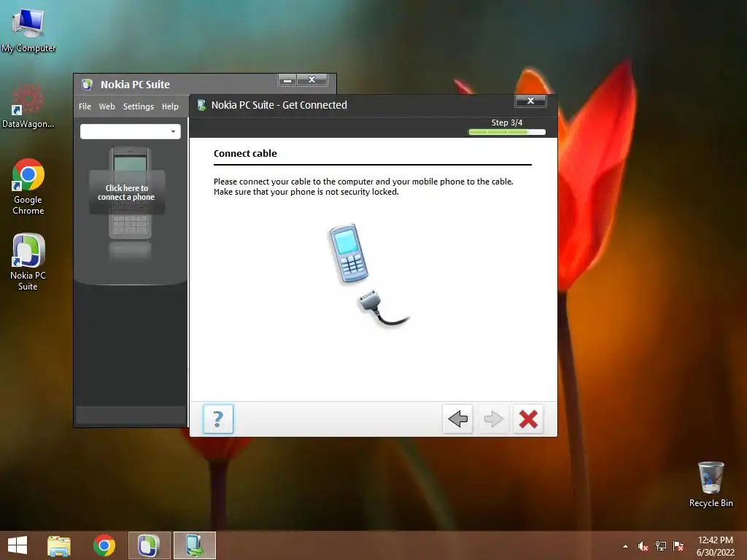The height and width of the screenshot is (560, 747).
Task: Open the taskbar clock and date
Action: (715, 546)
